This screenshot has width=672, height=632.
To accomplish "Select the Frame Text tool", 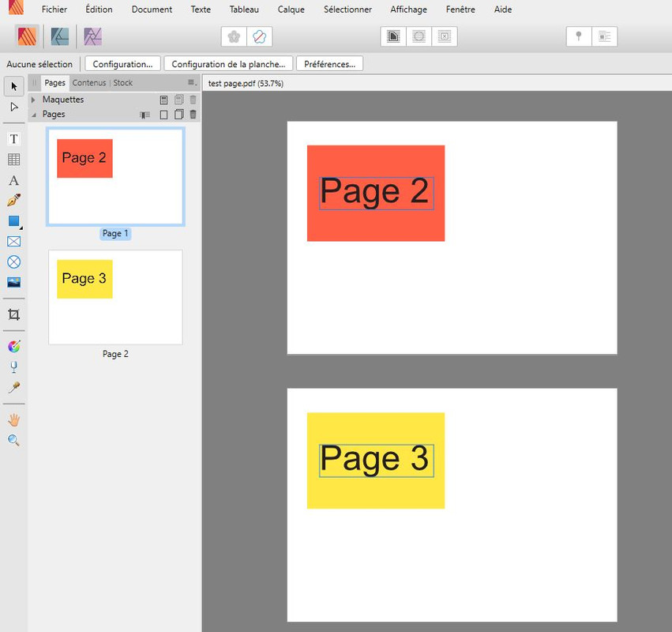I will (13, 139).
